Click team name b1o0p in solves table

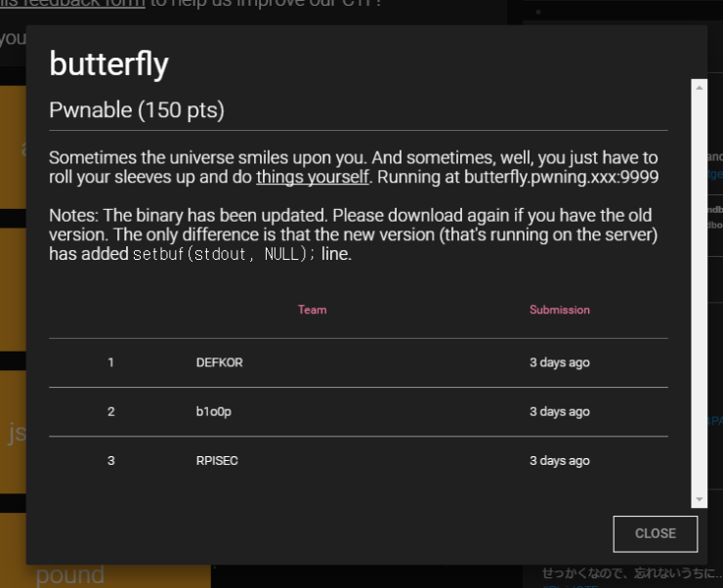click(x=213, y=411)
